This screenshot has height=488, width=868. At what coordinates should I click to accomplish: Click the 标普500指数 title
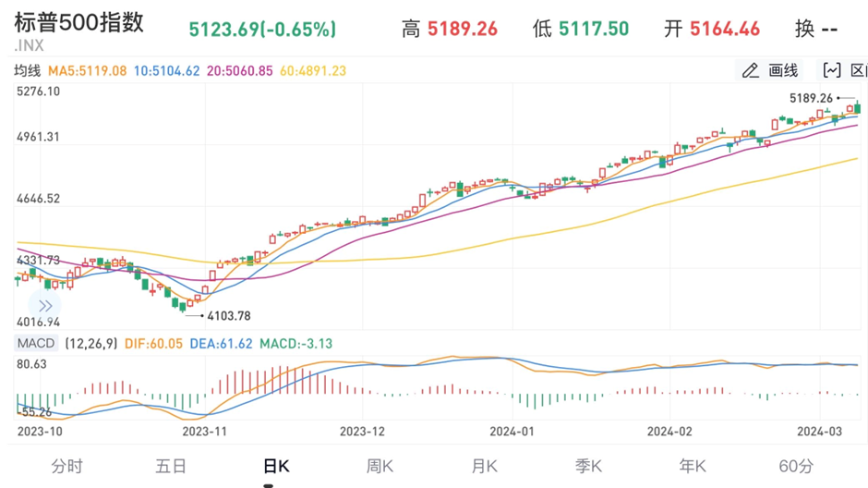[79, 22]
